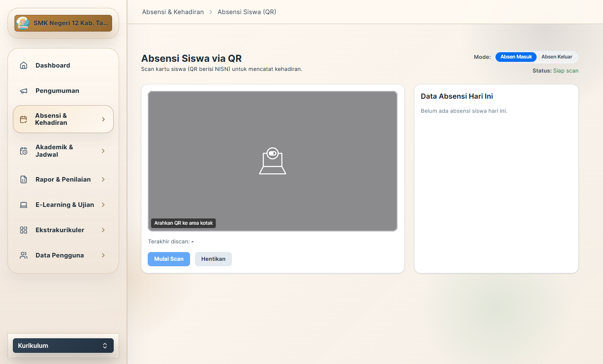Viewport: 603px width, 364px height.
Task: Switch mode to Absen Keluar
Action: 557,57
